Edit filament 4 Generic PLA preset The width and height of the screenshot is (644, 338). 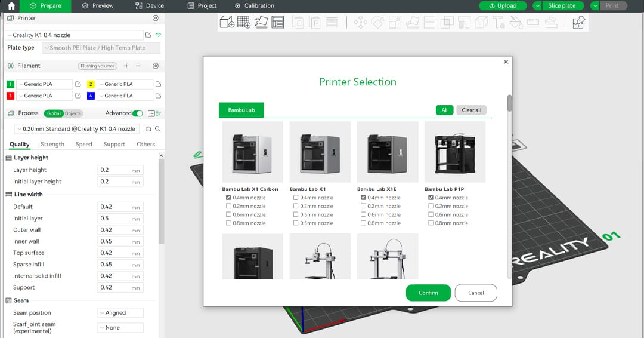(x=158, y=96)
